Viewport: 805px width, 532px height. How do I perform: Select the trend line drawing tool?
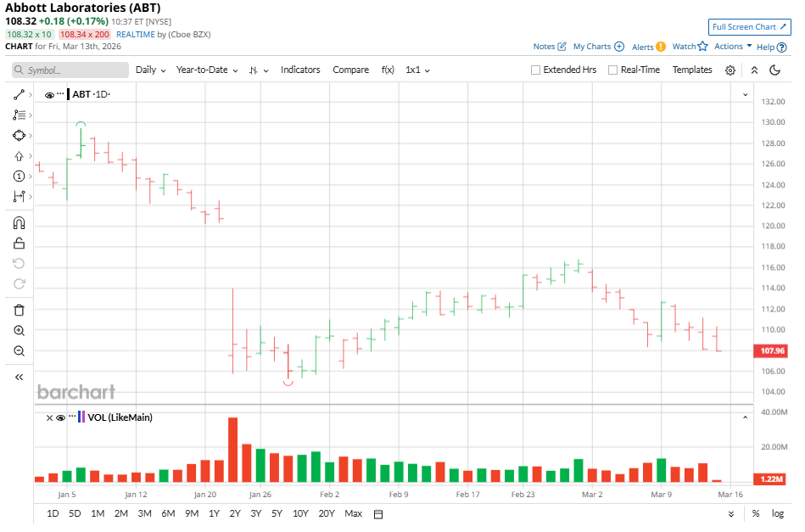point(19,95)
